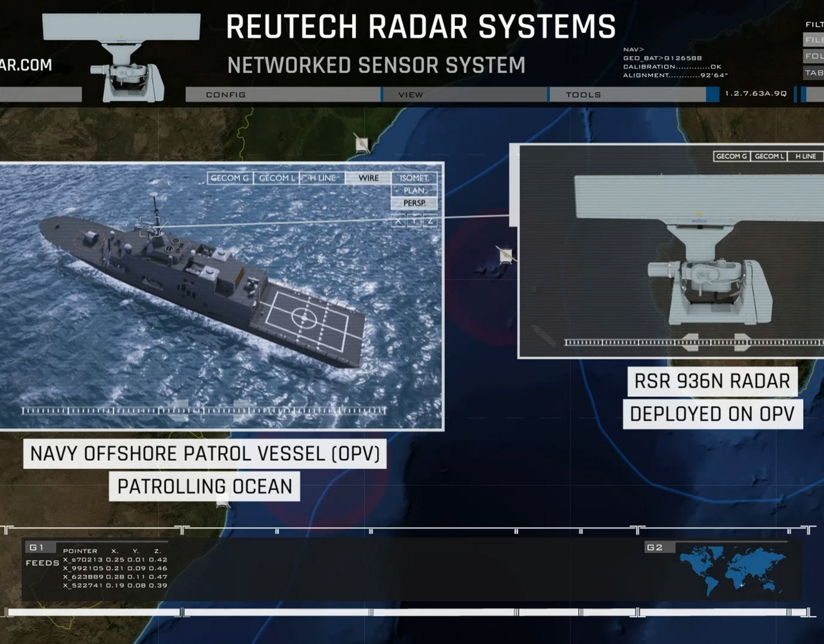This screenshot has width=824, height=644.
Task: Switch ship view to PLAN. projection
Action: coord(414,190)
